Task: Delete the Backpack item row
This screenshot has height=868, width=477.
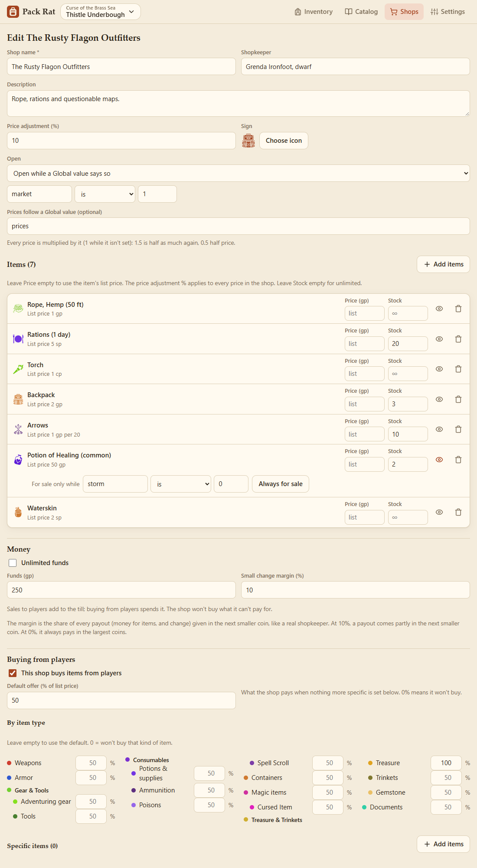Action: tap(458, 399)
